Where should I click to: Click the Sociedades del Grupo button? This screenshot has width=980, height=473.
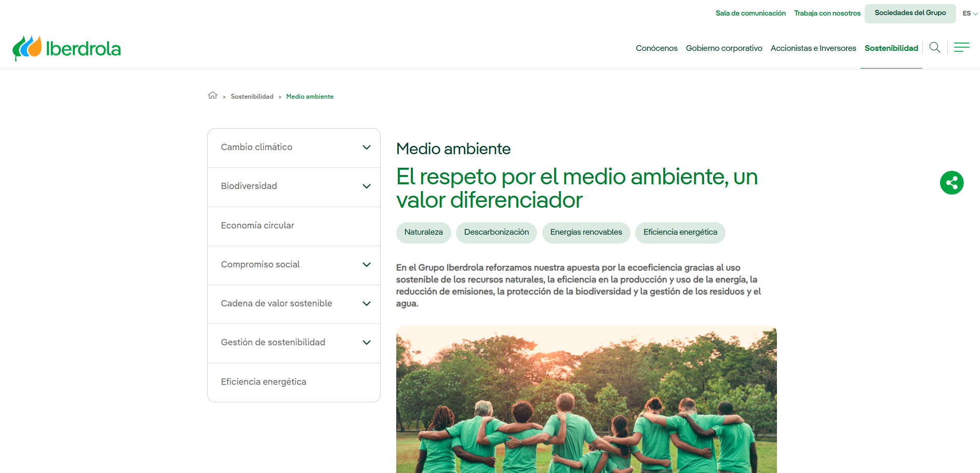click(x=910, y=13)
